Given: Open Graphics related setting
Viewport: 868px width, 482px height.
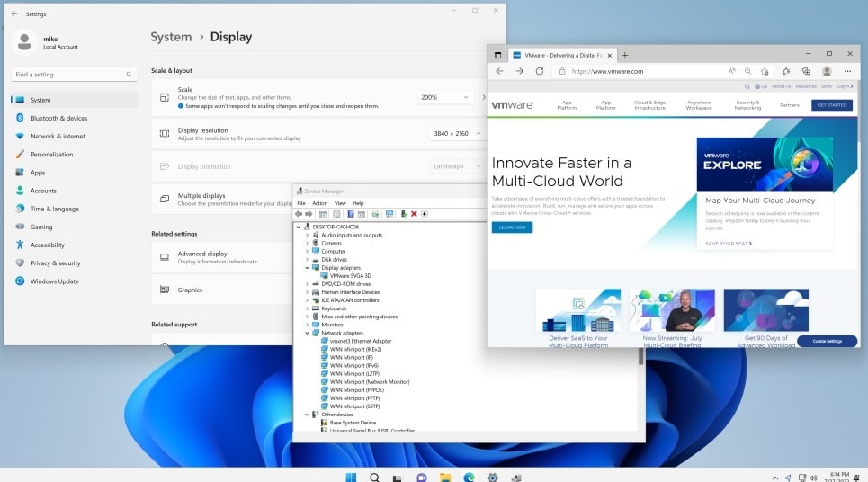Looking at the screenshot, I should click(x=222, y=290).
